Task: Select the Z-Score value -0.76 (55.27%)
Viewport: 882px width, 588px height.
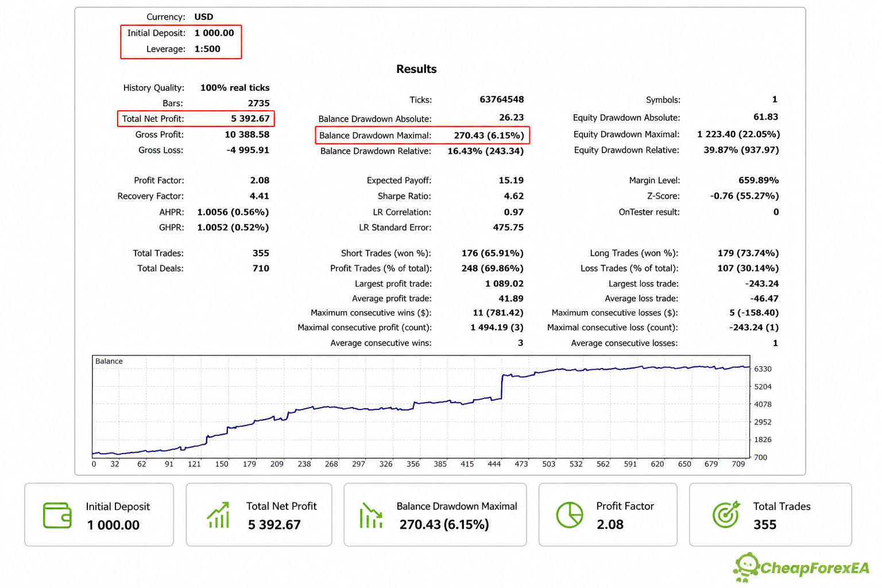Action: click(744, 196)
